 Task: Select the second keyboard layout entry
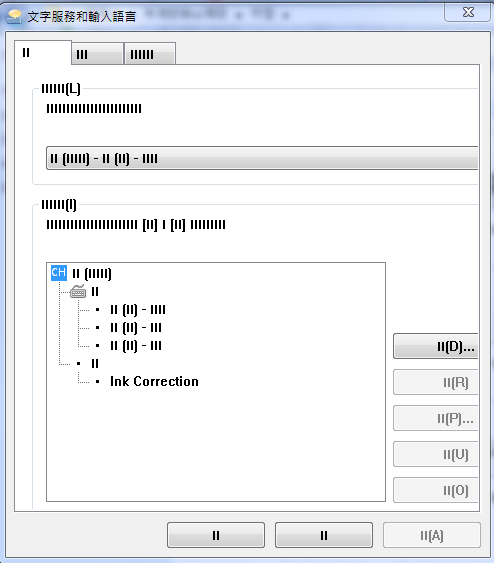coord(136,327)
